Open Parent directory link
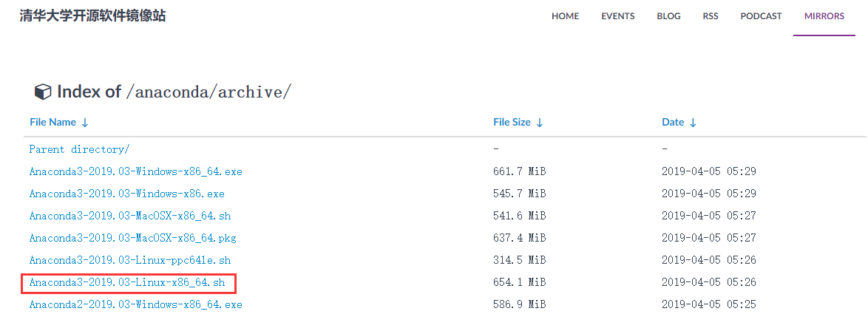The height and width of the screenshot is (314, 868). coord(80,149)
